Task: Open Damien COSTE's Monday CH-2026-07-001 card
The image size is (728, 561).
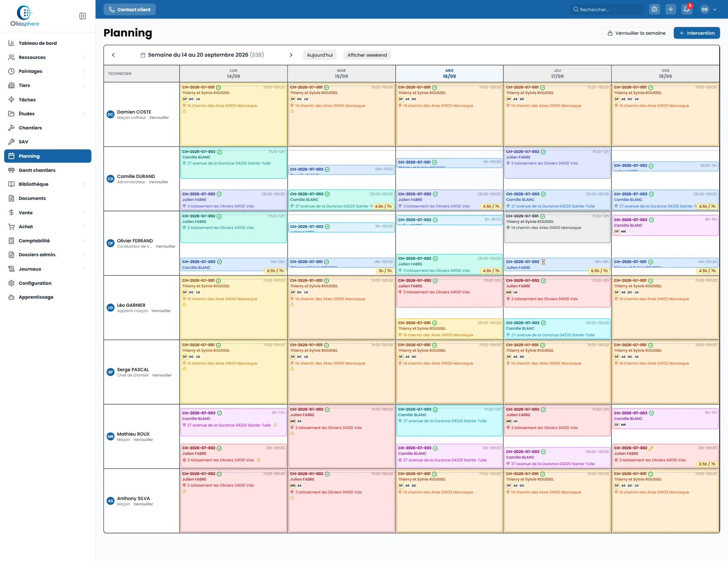Action: 233,114
